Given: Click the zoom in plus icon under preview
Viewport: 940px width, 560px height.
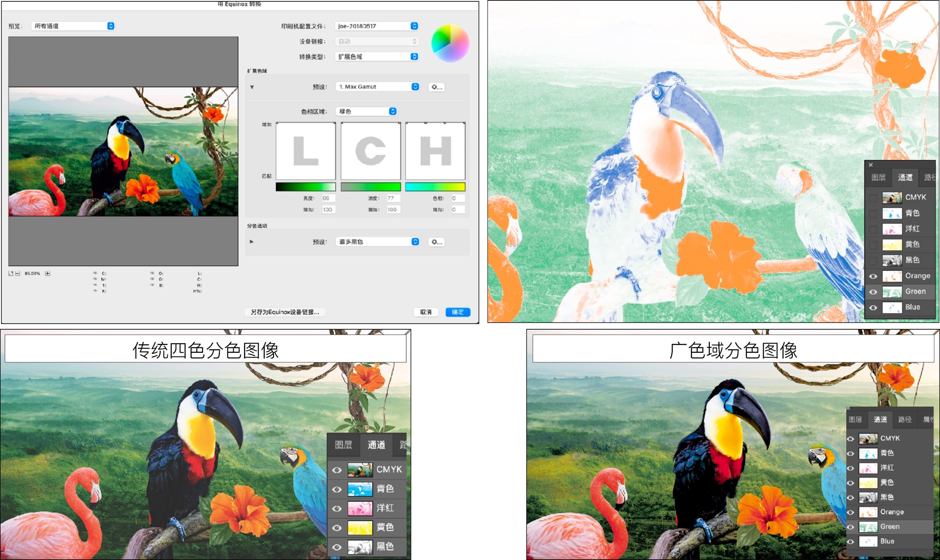Looking at the screenshot, I should [48, 273].
